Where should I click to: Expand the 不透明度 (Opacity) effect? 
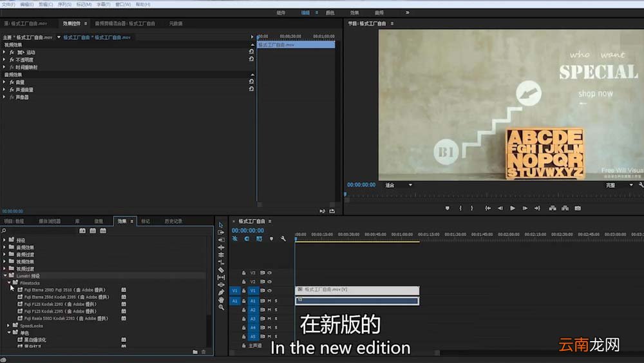click(4, 59)
